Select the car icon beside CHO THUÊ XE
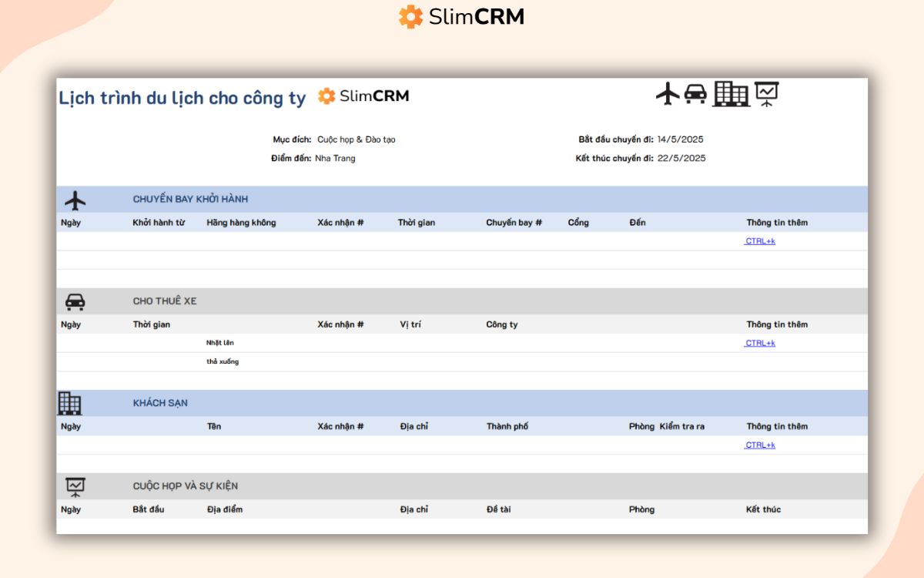The image size is (924, 578). 75,301
